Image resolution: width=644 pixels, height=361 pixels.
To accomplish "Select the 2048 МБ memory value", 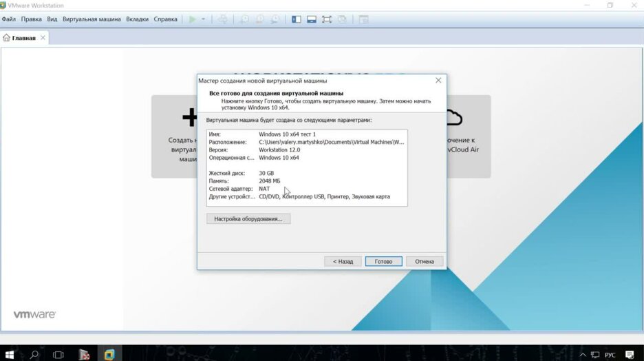I will point(270,181).
